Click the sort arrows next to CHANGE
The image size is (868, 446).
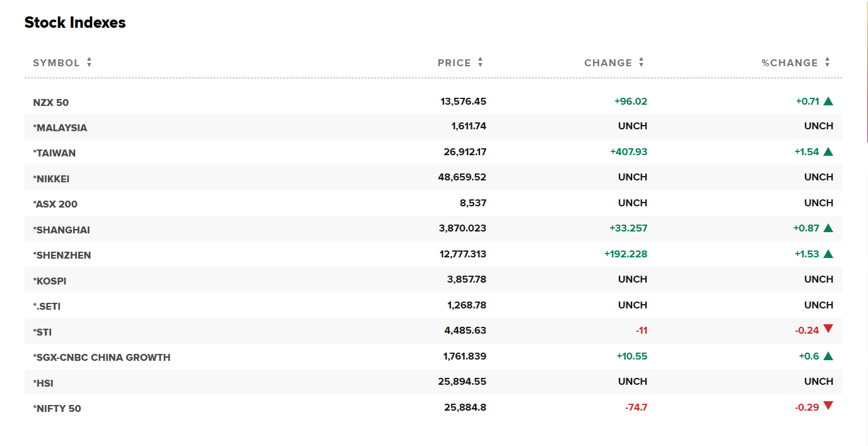641,62
